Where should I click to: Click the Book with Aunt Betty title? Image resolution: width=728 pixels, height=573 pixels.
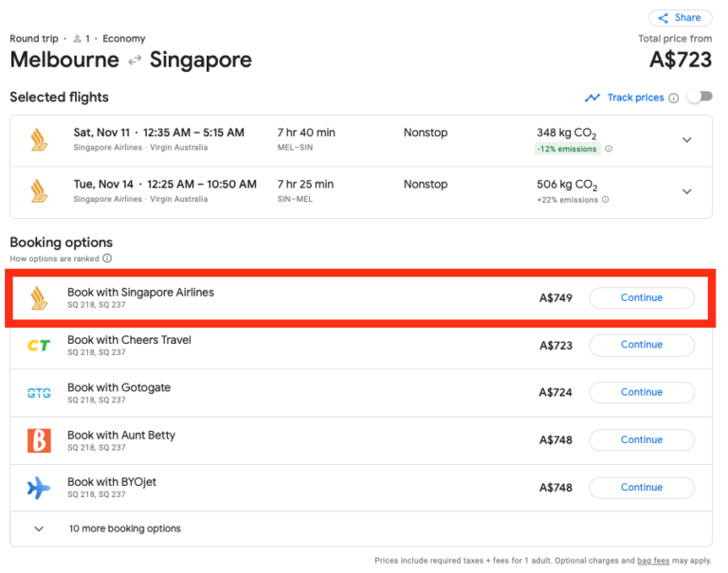coord(121,436)
